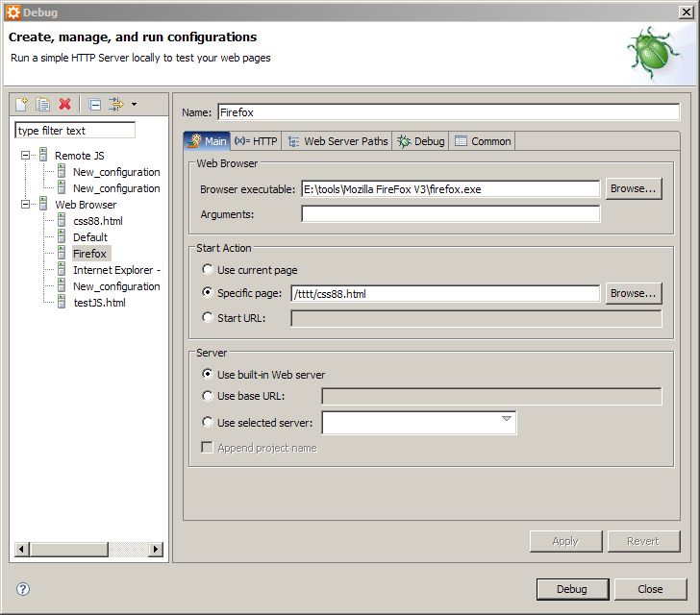This screenshot has width=700, height=615.
Task: Select the Use current page radio
Action: click(x=208, y=270)
